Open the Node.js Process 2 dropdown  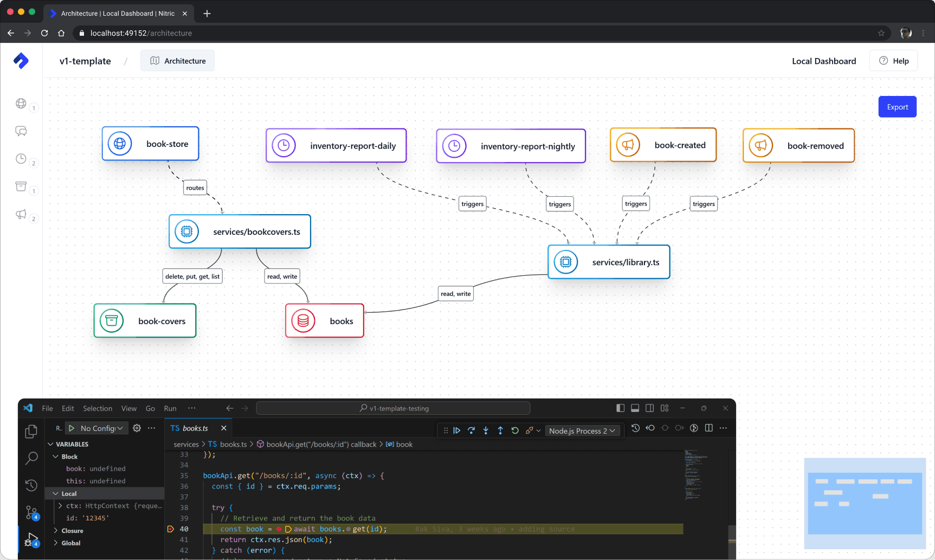click(x=582, y=431)
